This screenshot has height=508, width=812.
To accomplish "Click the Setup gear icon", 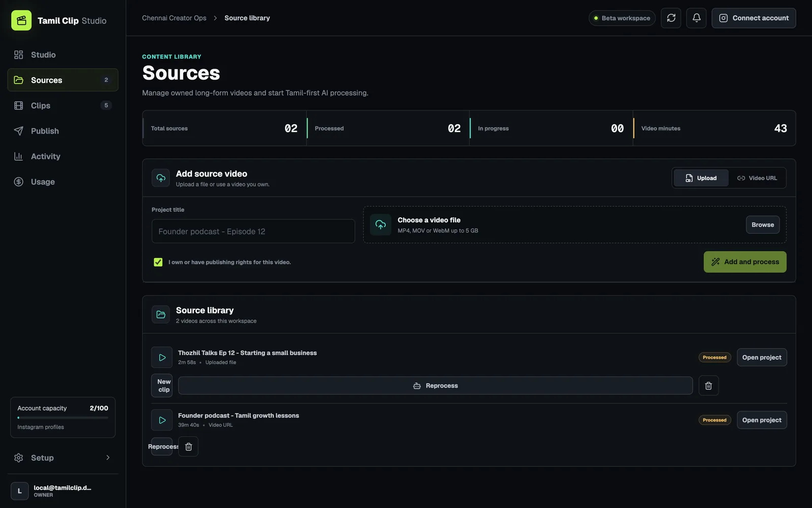I will coord(19,458).
